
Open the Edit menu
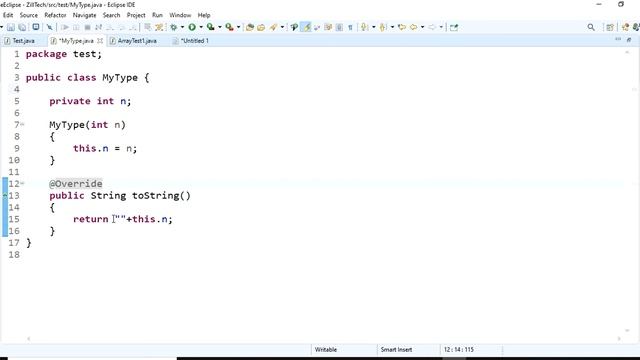(8, 15)
